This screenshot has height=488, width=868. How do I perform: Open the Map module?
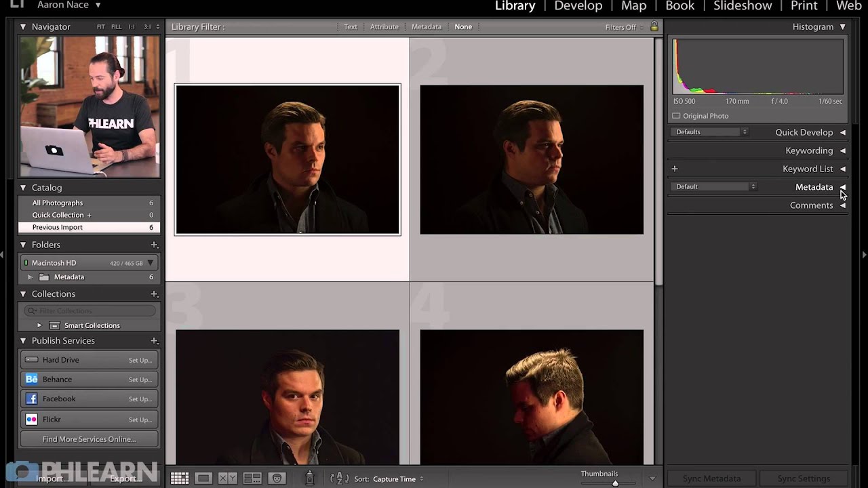tap(634, 6)
